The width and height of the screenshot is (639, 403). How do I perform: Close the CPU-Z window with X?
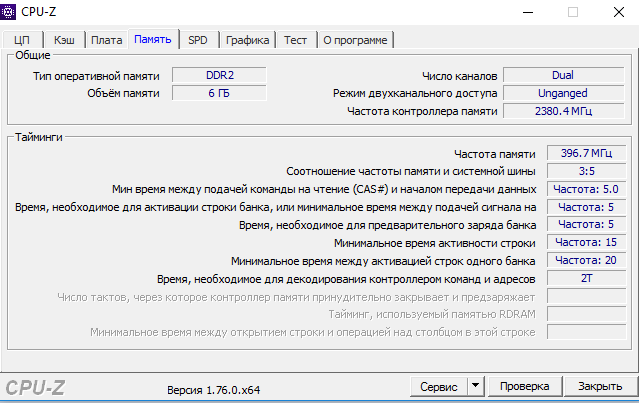[x=619, y=12]
